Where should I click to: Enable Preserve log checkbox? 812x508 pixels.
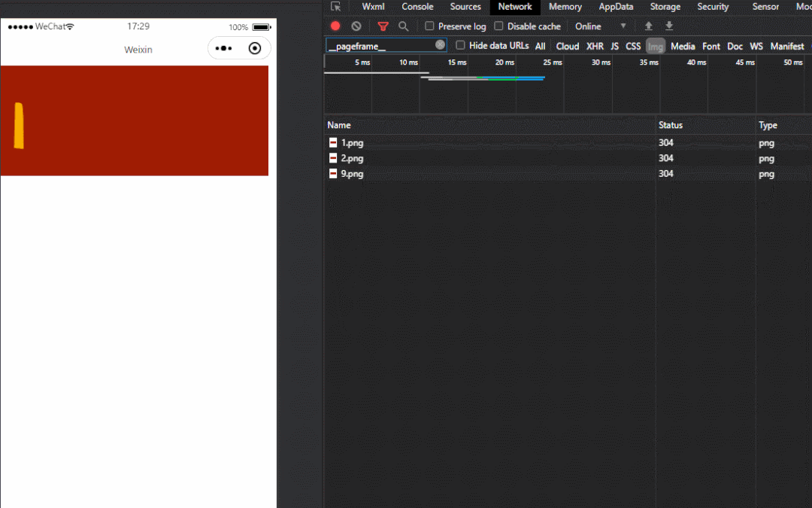[429, 26]
